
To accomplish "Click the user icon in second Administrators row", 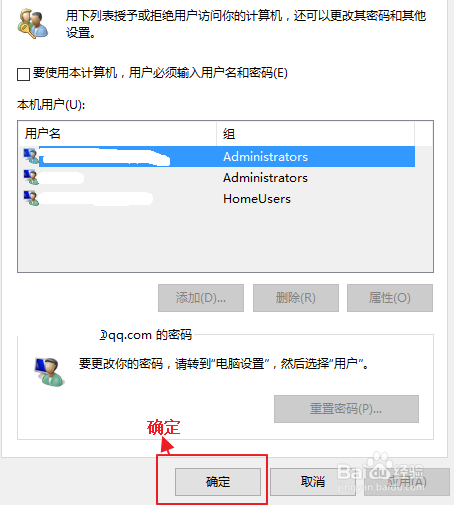I will click(31, 177).
